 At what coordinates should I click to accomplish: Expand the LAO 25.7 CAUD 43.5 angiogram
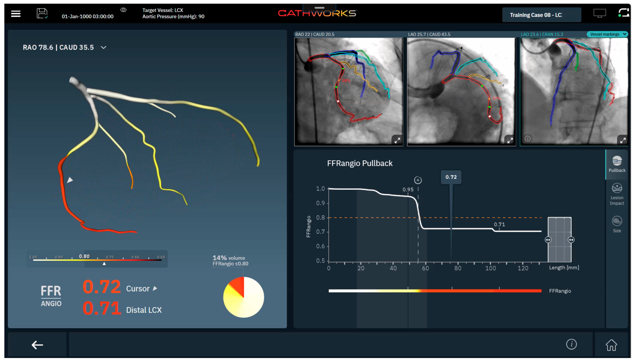coord(510,140)
